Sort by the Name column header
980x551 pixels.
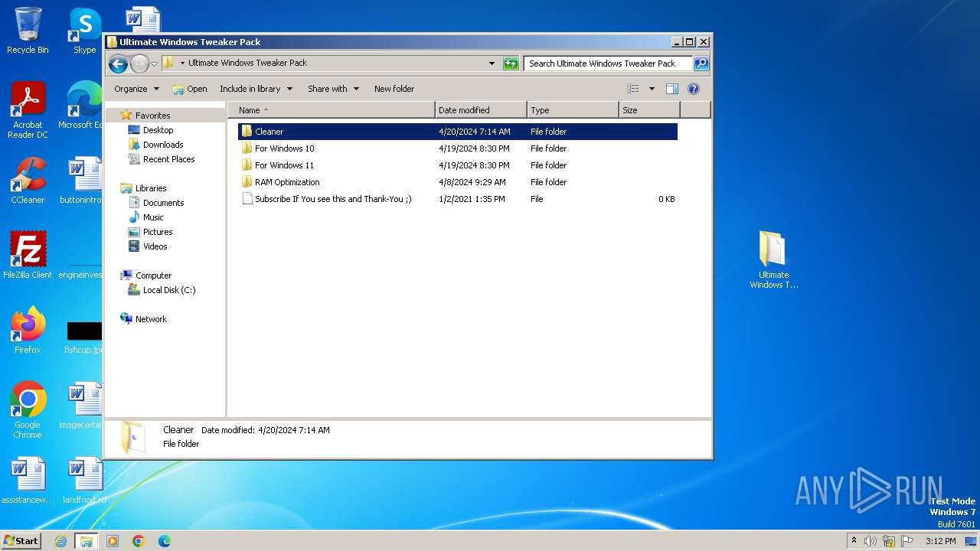(331, 110)
